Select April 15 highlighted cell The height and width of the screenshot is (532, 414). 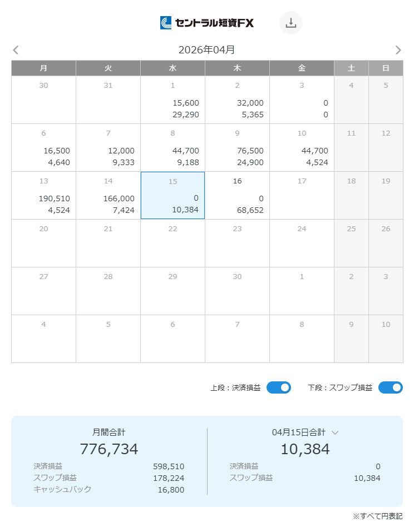pos(172,195)
